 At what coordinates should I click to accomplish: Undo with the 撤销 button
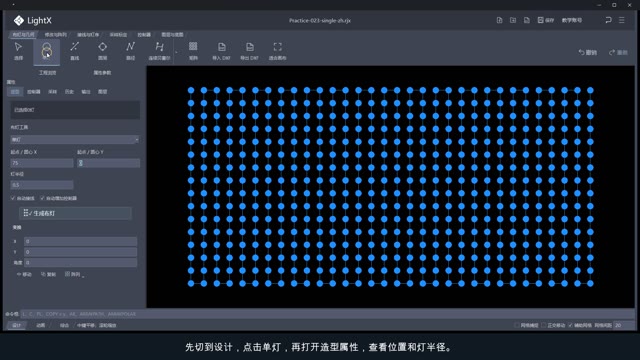tap(588, 53)
